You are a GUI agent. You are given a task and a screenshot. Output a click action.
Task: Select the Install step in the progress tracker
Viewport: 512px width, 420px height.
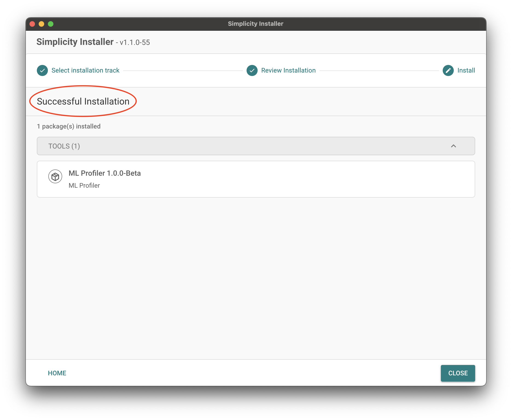pyautogui.click(x=466, y=70)
